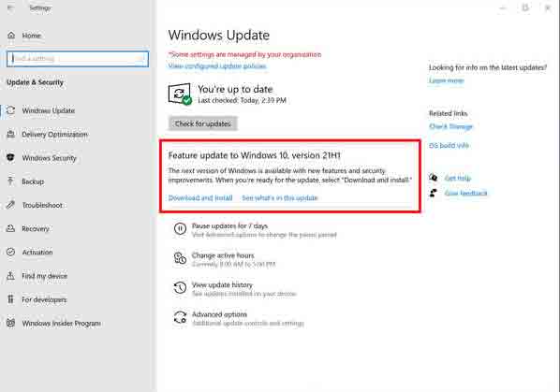Click the Windows Update page heading
The width and height of the screenshot is (560, 392).
(x=218, y=36)
